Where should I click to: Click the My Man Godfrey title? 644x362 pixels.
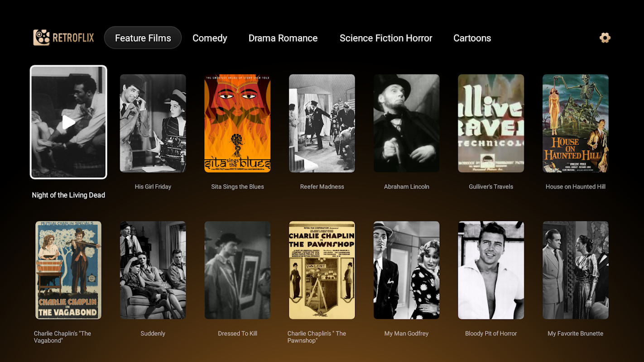407,333
